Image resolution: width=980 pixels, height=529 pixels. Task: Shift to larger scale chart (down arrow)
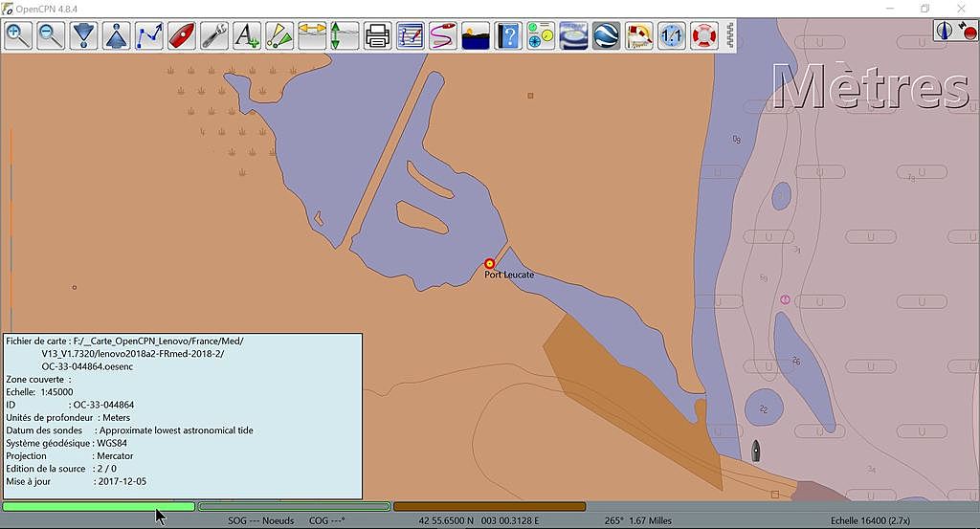click(x=83, y=35)
